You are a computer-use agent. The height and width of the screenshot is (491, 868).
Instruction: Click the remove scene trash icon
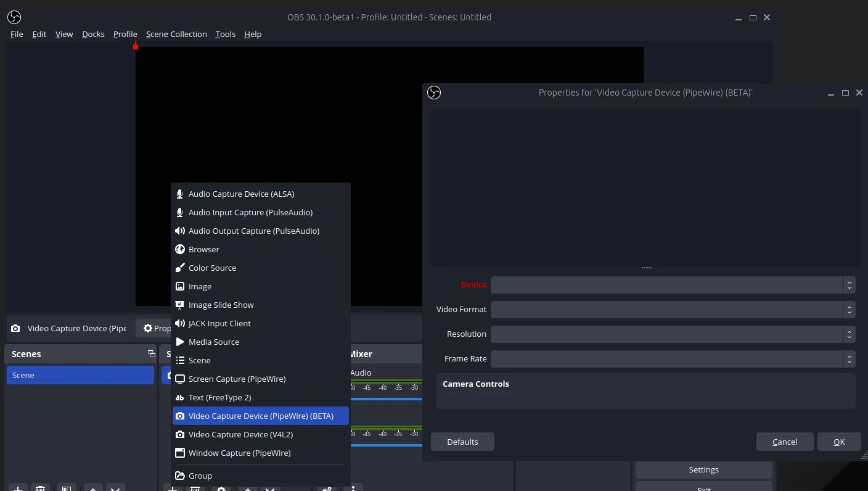[x=41, y=488]
